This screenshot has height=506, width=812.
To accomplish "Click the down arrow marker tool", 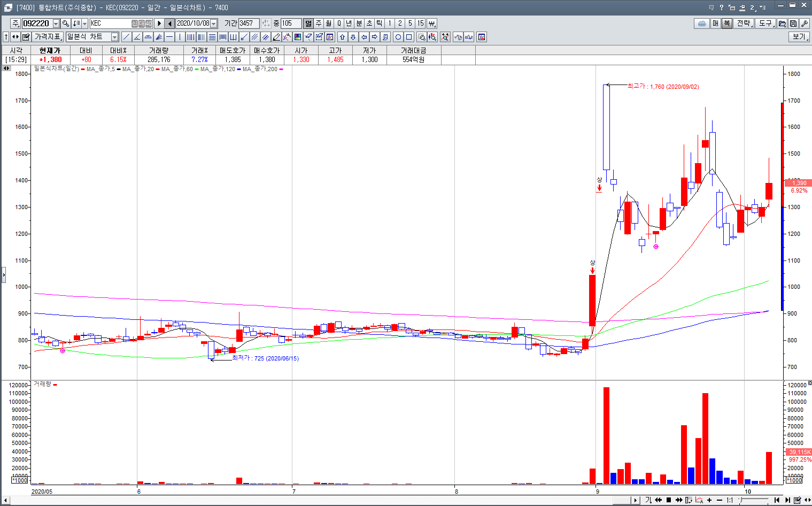I will pyautogui.click(x=353, y=37).
